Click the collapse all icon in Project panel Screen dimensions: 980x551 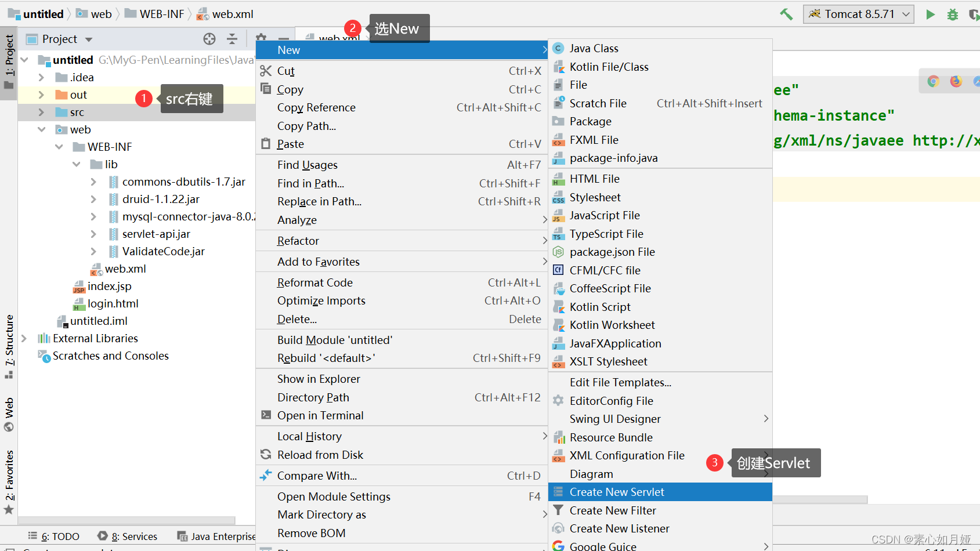(232, 39)
